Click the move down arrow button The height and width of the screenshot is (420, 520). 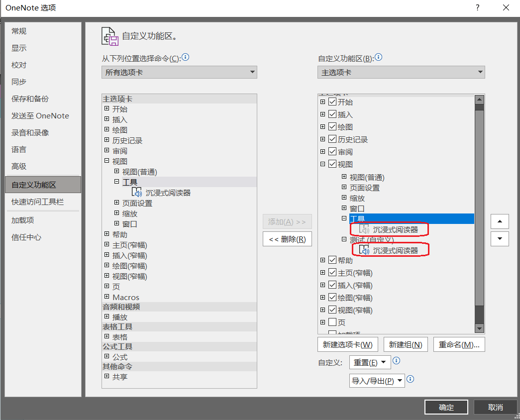(500, 239)
